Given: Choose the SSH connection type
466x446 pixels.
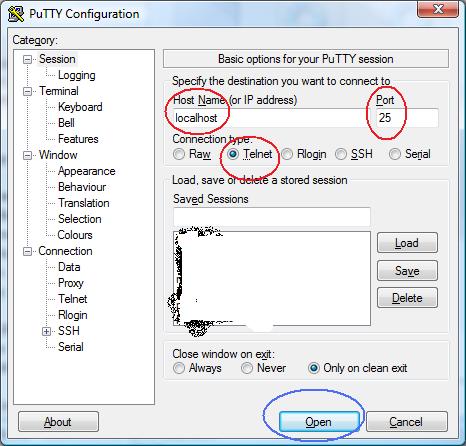Looking at the screenshot, I should (x=341, y=154).
